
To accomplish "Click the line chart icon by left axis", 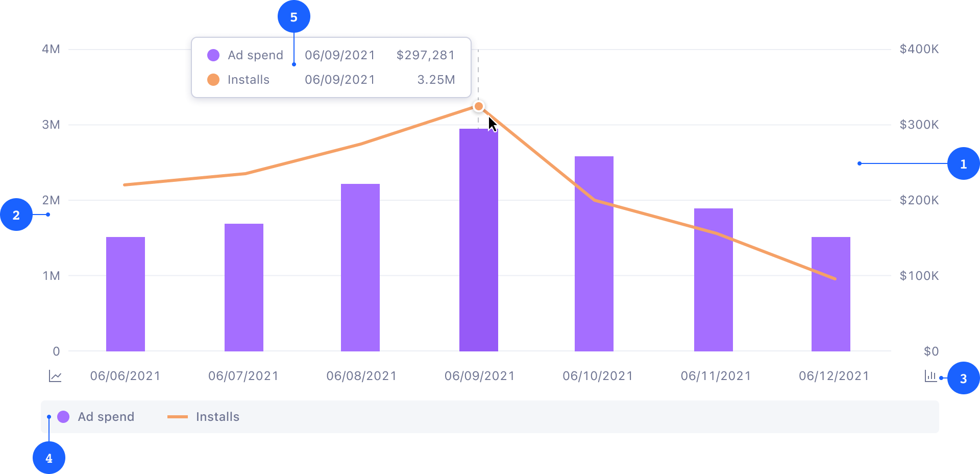I will point(55,376).
